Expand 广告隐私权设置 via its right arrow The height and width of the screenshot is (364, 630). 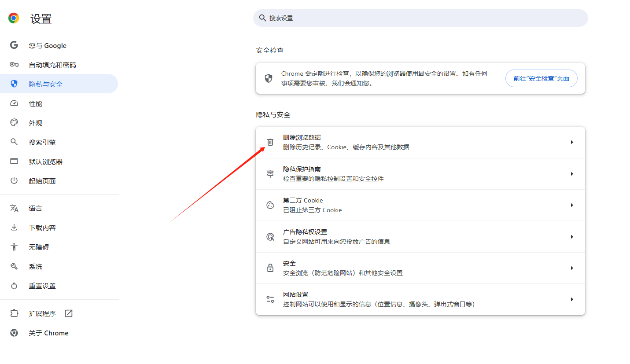[572, 237]
